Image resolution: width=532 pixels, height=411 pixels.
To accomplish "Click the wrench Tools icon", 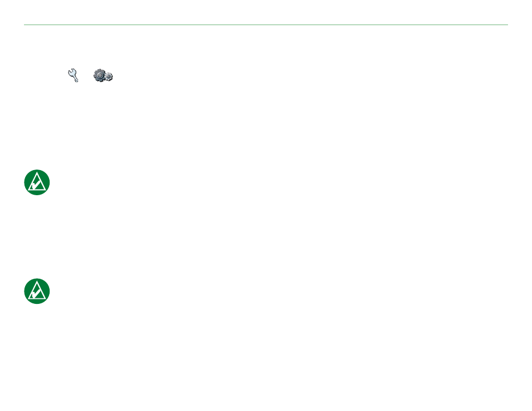I will (x=73, y=75).
